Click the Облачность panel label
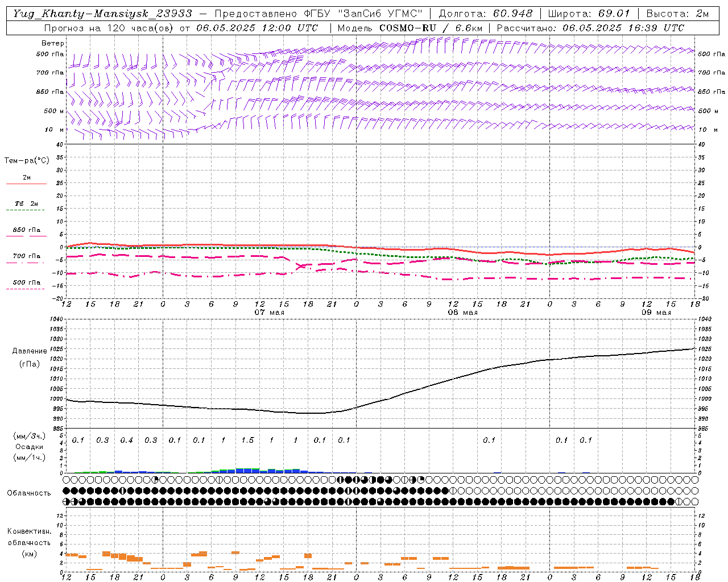 29,493
